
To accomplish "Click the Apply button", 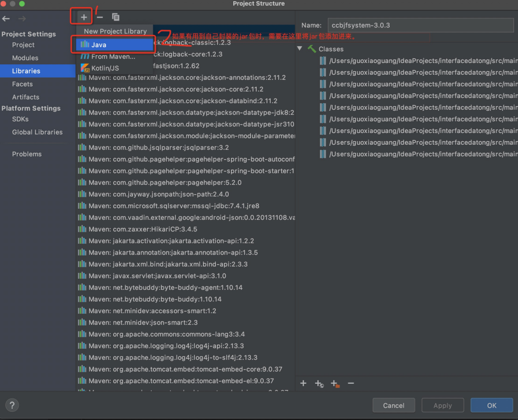I will coord(442,405).
